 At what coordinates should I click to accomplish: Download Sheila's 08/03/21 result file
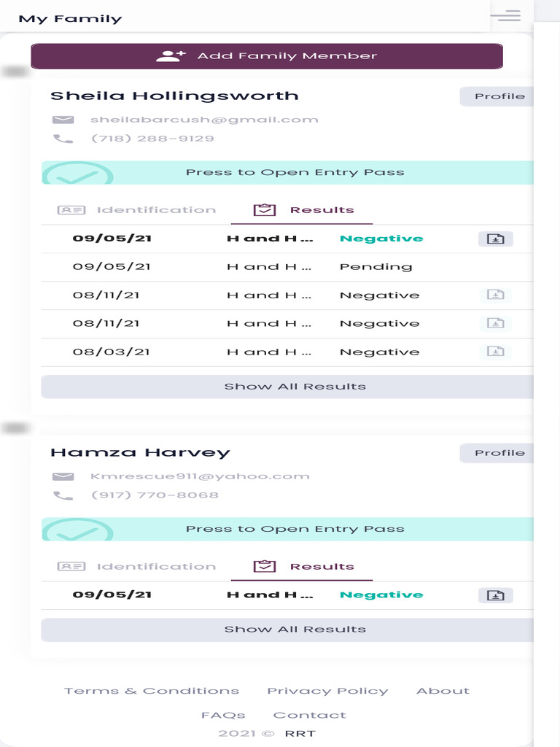click(496, 351)
